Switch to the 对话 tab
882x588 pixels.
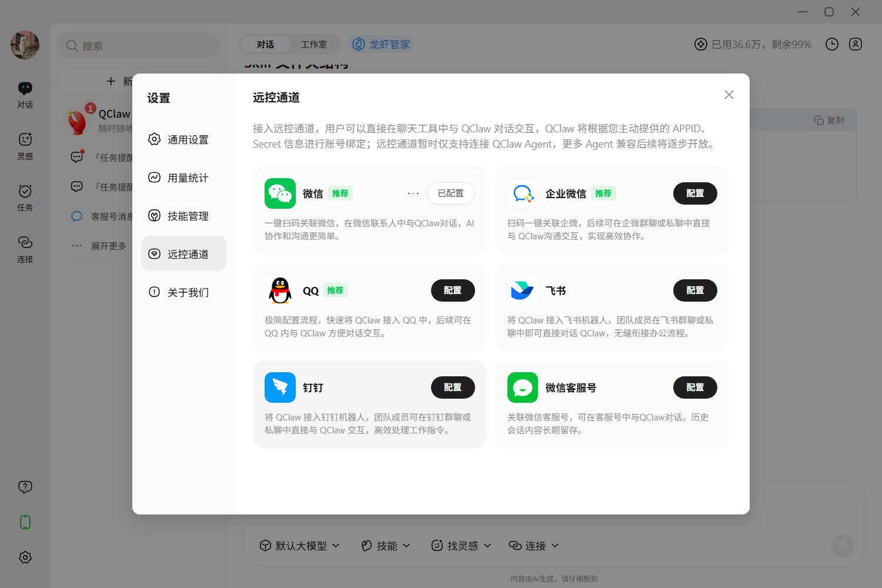pyautogui.click(x=265, y=45)
